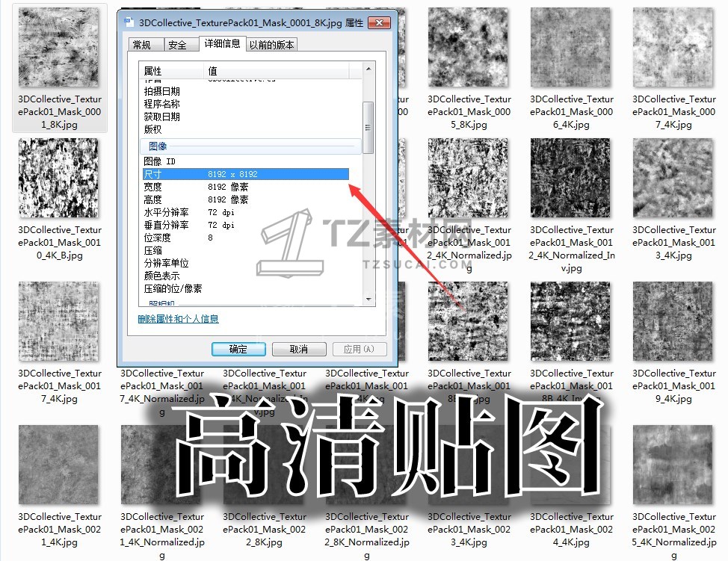Image resolution: width=728 pixels, height=561 pixels.
Task: Select the 详细信息 tab
Action: pos(223,43)
